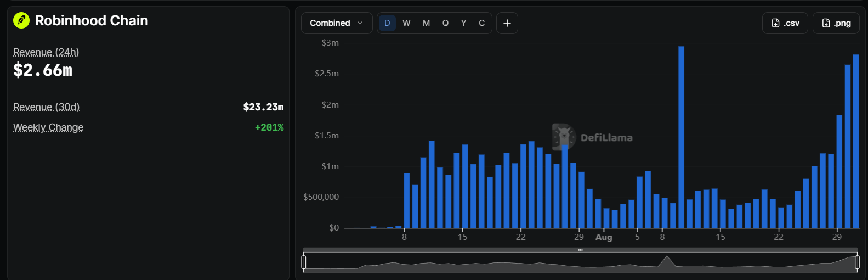Image resolution: width=868 pixels, height=280 pixels.
Task: Switch to the Y yearly interval
Action: [x=464, y=23]
